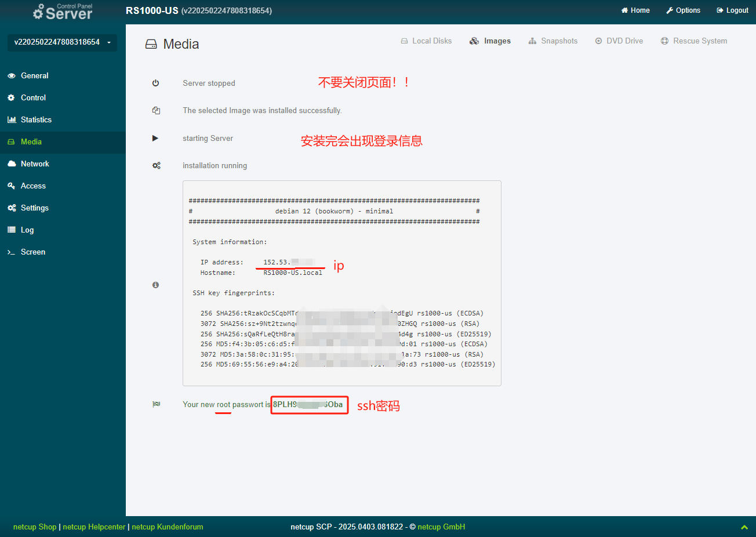The image size is (756, 537).
Task: Select the DVD Drive tab
Action: (619, 41)
